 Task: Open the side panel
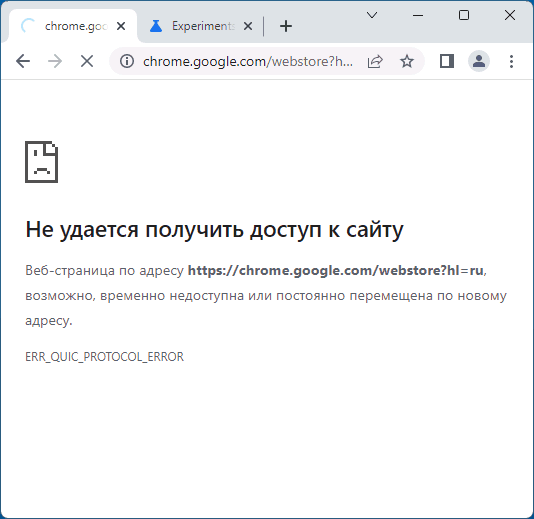click(x=446, y=62)
